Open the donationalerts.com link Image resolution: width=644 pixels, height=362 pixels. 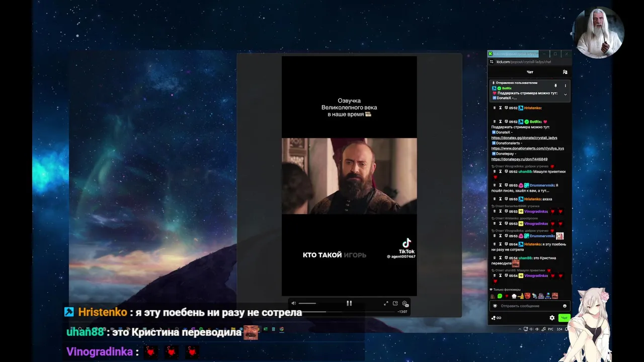tap(528, 148)
